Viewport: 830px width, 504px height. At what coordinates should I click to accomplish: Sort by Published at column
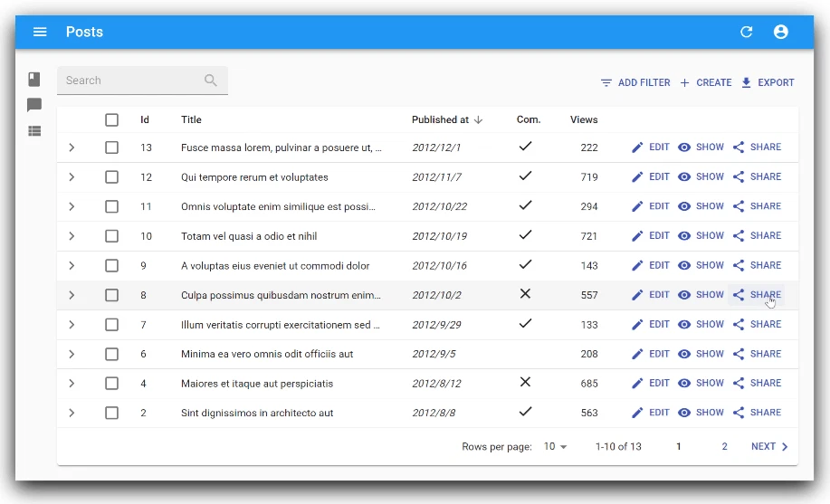[447, 119]
